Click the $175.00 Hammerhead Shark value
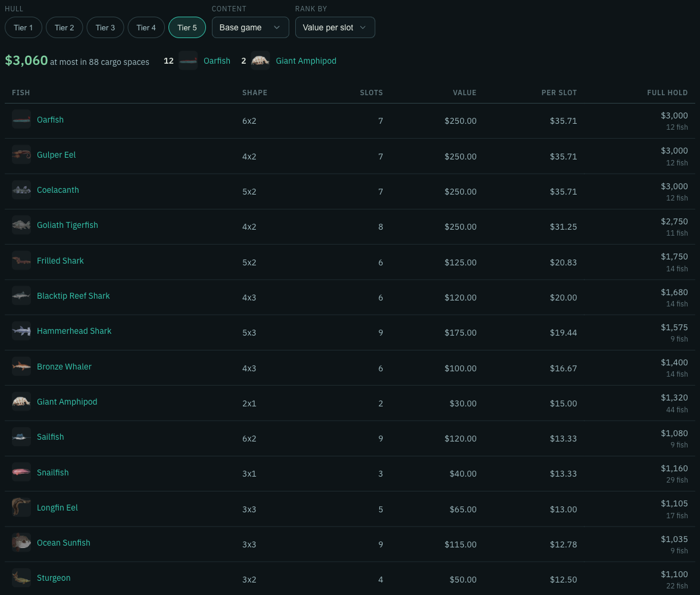The image size is (700, 595). pos(460,333)
